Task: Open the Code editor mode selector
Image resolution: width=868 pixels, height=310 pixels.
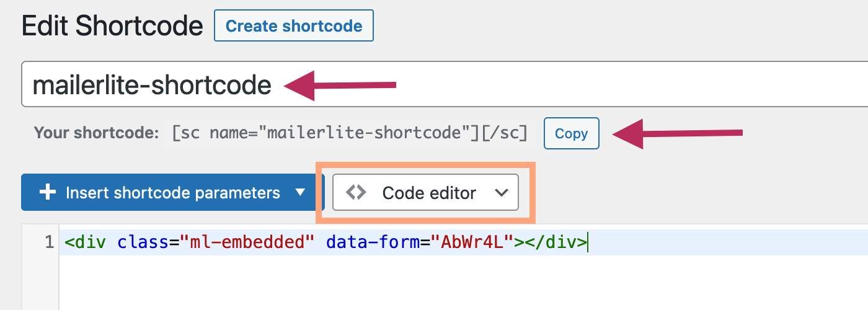Action: [425, 192]
